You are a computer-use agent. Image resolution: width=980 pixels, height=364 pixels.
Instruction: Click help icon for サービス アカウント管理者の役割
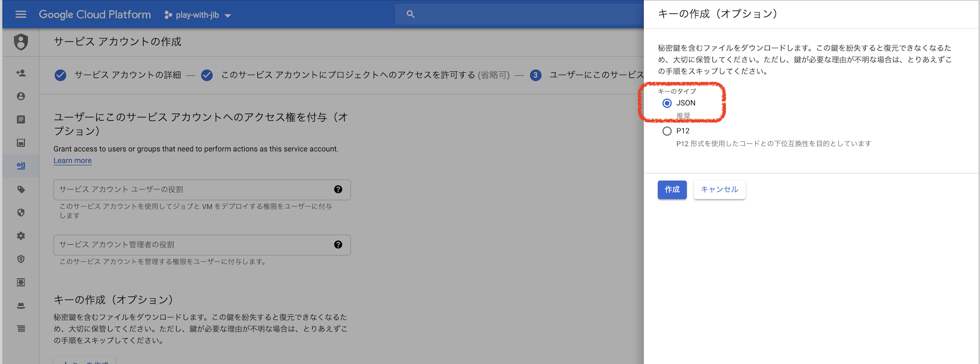[x=338, y=245]
